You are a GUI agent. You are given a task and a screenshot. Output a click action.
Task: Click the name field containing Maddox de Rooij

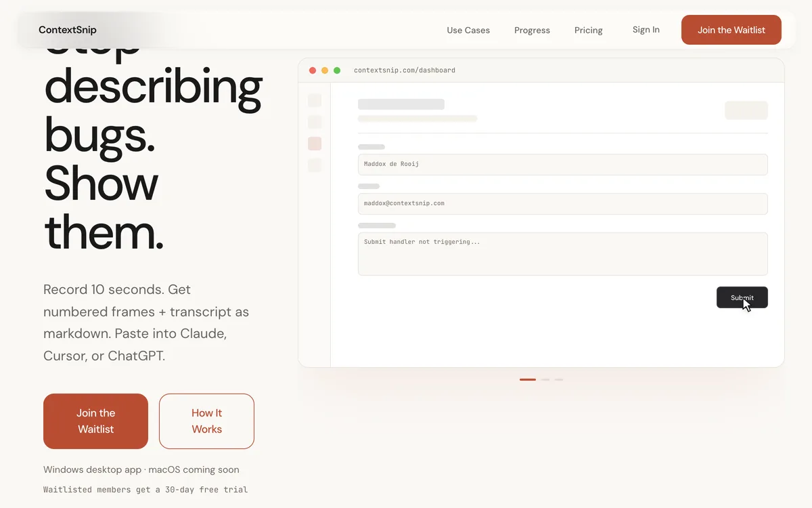[563, 165]
